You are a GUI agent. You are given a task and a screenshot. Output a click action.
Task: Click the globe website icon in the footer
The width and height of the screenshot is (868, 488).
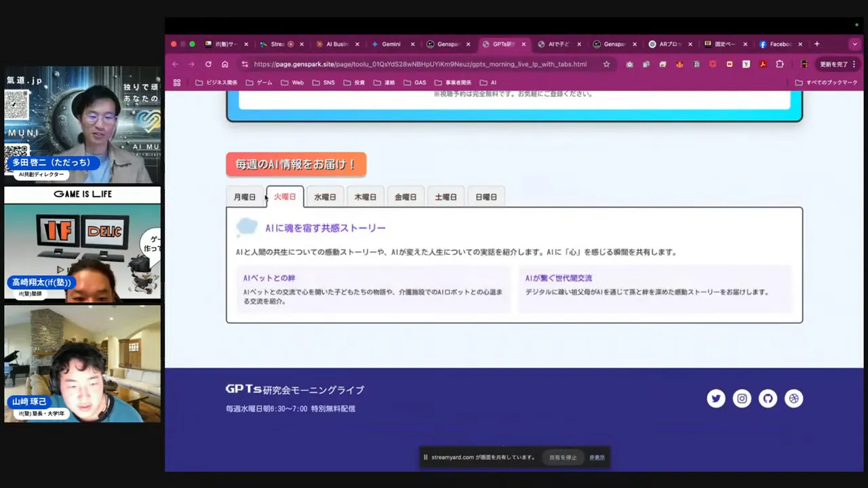coord(793,399)
